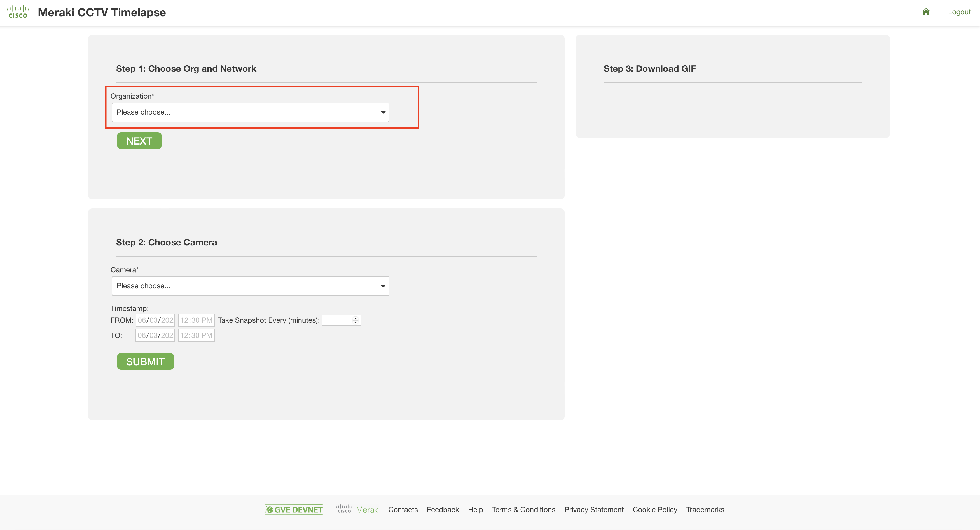
Task: Click the TO date field
Action: click(155, 335)
